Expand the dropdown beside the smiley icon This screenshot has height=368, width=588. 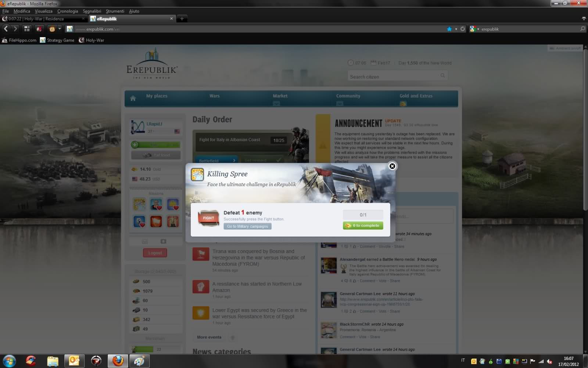pos(60,29)
